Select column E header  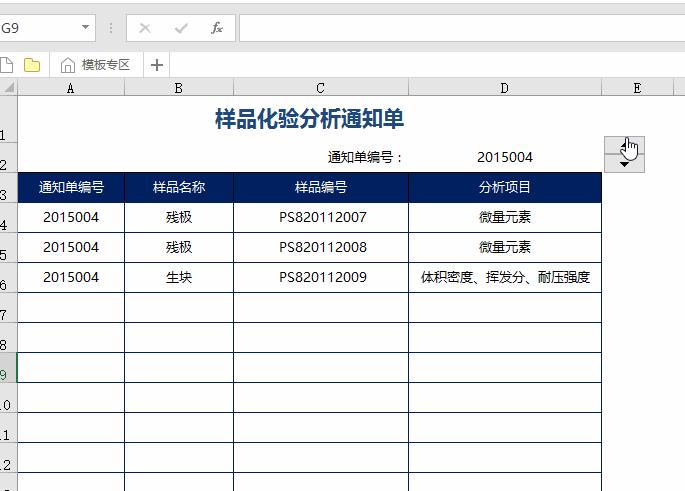(637, 88)
